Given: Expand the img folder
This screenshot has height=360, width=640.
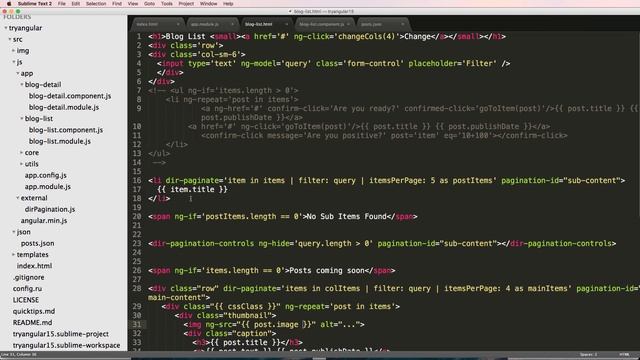Looking at the screenshot, I should pyautogui.click(x=13, y=51).
